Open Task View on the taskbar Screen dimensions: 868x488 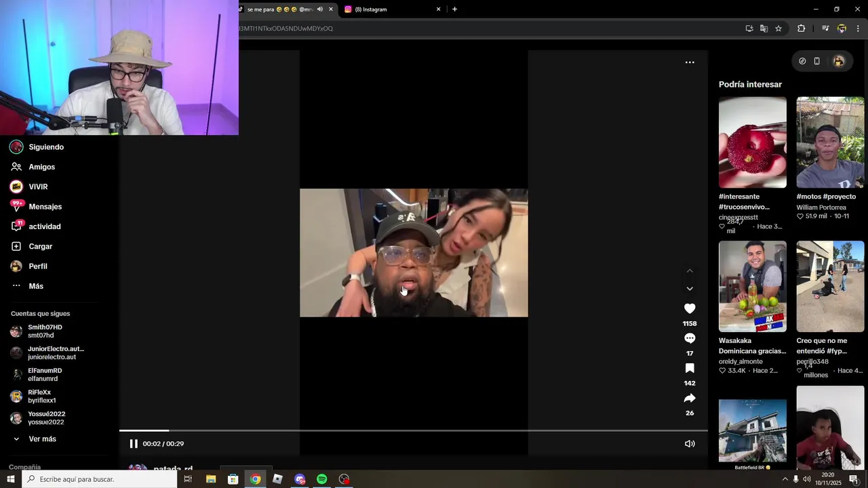(x=188, y=479)
